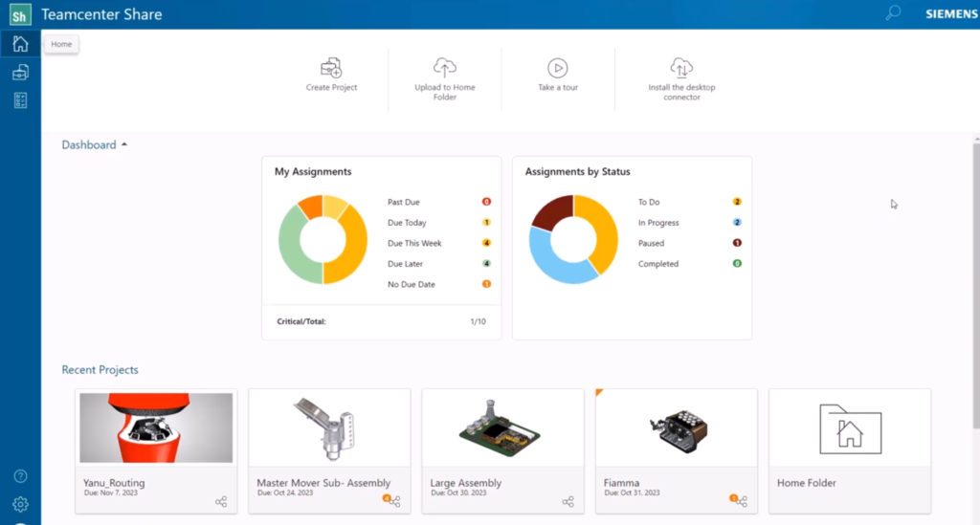Click the Large Assembly project name
980x525 pixels.
tap(466, 483)
